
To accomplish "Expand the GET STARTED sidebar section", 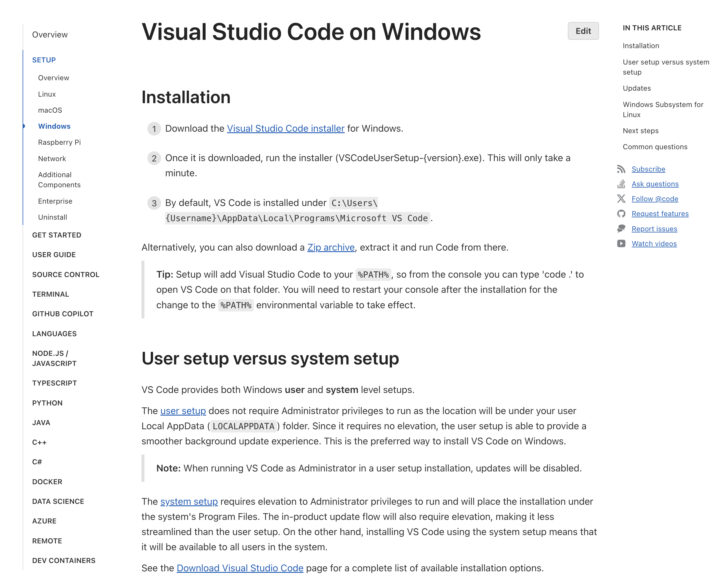I will [57, 235].
